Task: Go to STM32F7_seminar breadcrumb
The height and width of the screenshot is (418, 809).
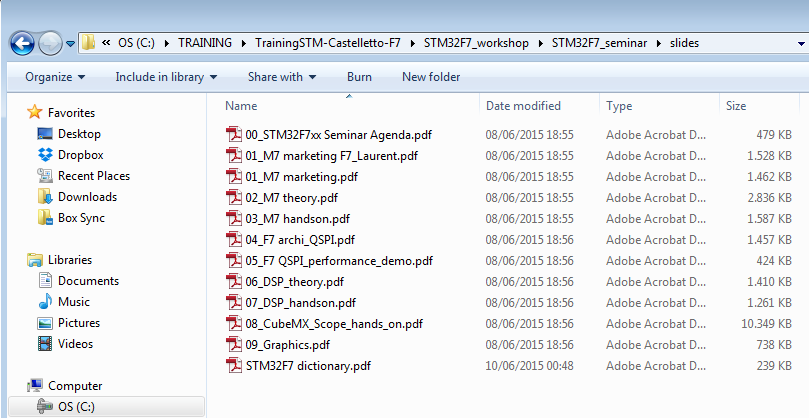Action: pos(599,43)
